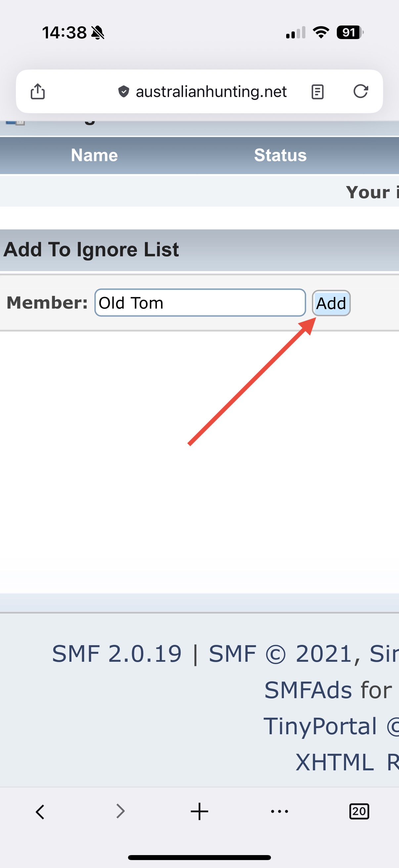
Task: Tap the iOS home indicator bar
Action: [x=199, y=857]
